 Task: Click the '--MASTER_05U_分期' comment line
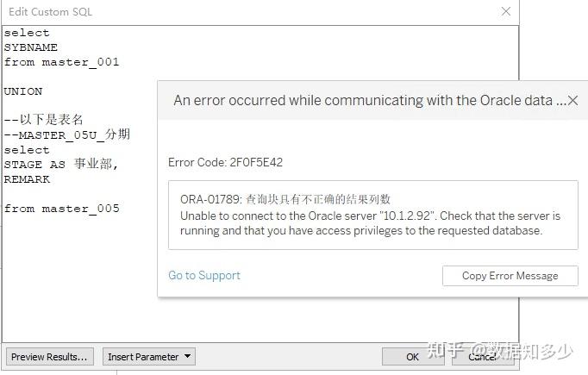[x=67, y=134]
